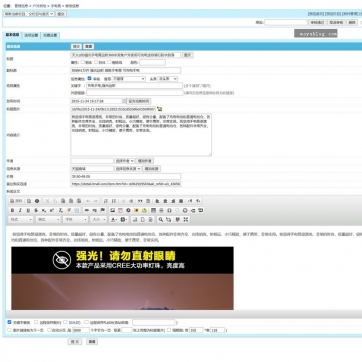Maximize the editor with the fullscreen icon
Viewport: 362px width, 362px height.
[186, 219]
